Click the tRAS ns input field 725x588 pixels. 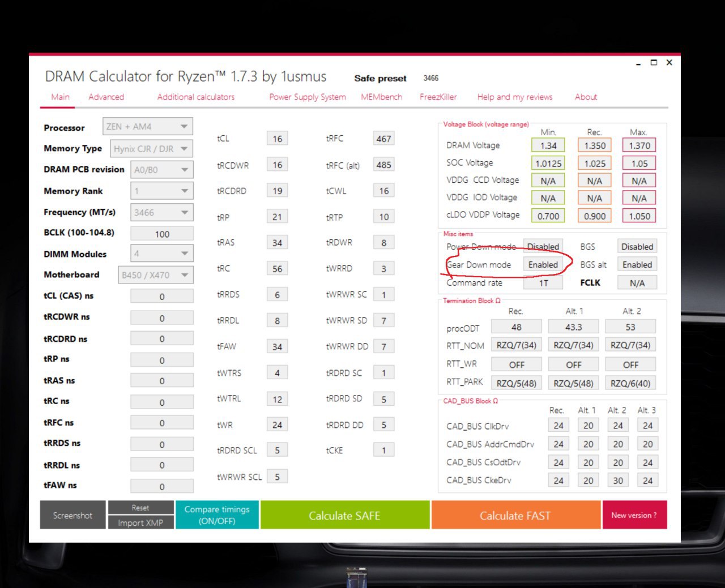[162, 380]
